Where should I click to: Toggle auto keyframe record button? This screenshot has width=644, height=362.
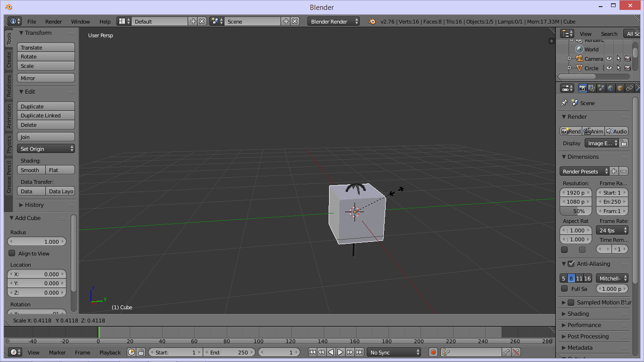[433, 352]
